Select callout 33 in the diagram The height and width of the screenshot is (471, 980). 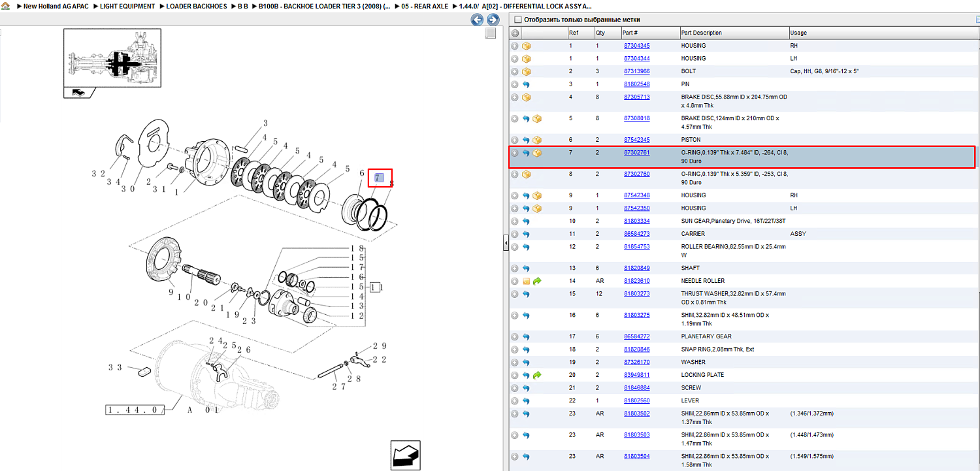(115, 368)
